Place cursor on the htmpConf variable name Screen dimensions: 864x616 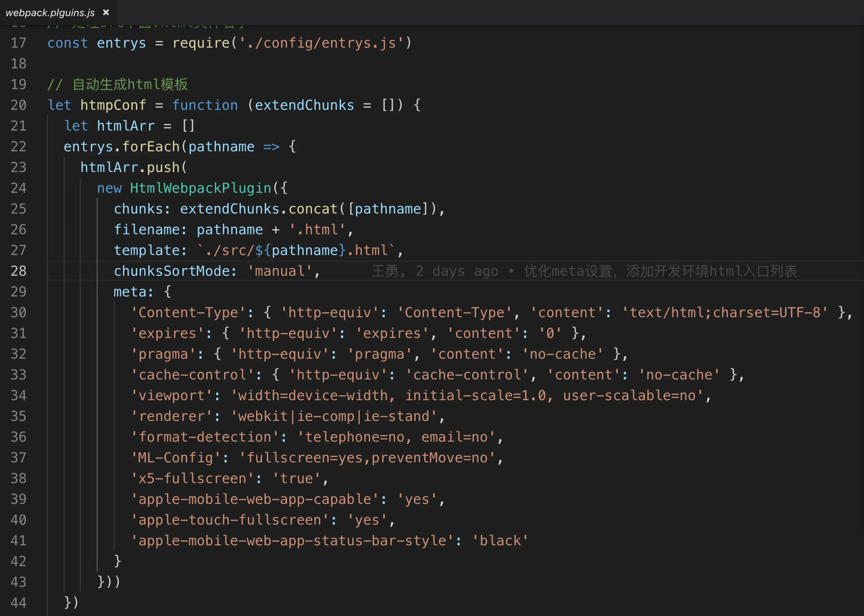(113, 105)
